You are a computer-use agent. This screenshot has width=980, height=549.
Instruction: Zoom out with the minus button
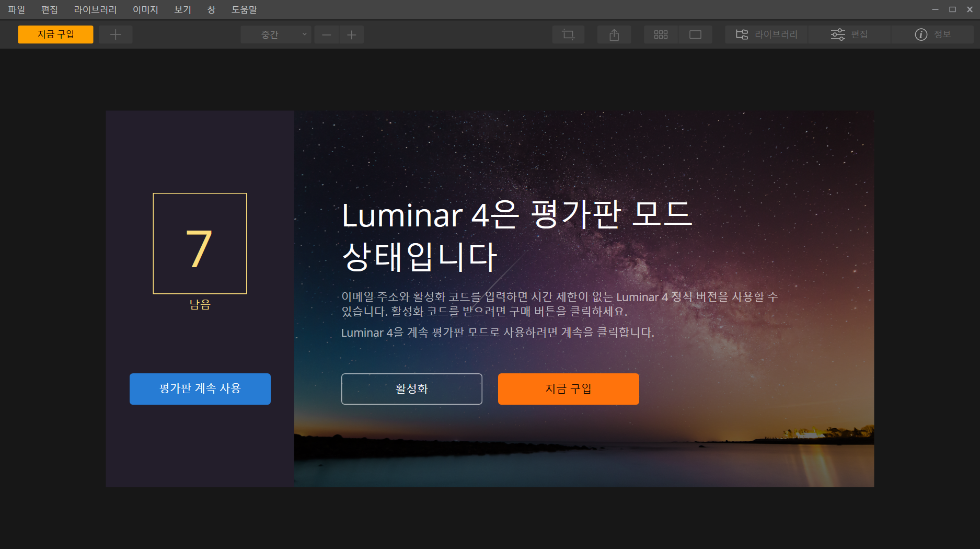327,35
